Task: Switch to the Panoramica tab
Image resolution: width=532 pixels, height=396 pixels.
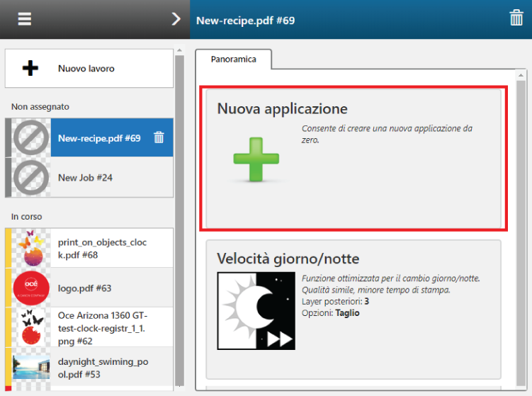Action: pos(234,60)
